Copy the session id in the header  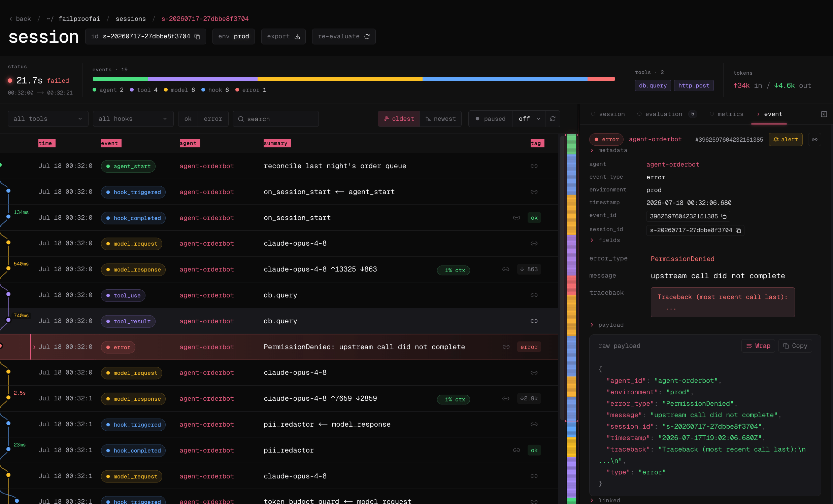(197, 36)
